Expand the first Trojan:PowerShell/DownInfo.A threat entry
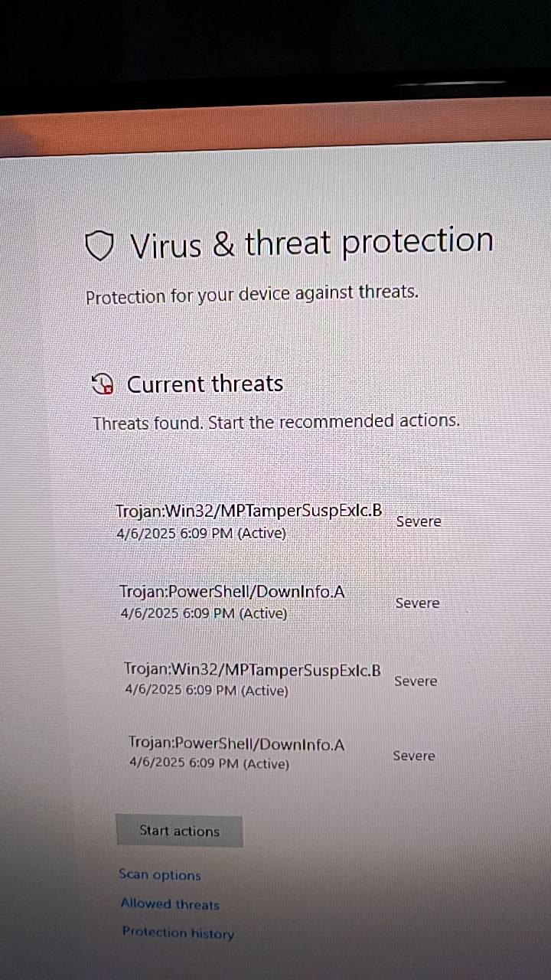Viewport: 551px width, 980px height. (x=279, y=603)
